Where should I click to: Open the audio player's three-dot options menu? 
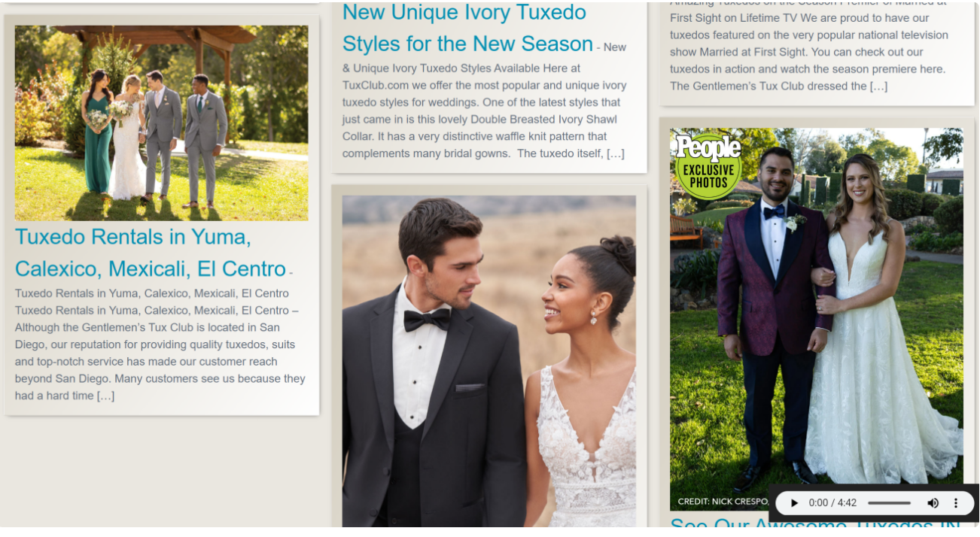[956, 503]
